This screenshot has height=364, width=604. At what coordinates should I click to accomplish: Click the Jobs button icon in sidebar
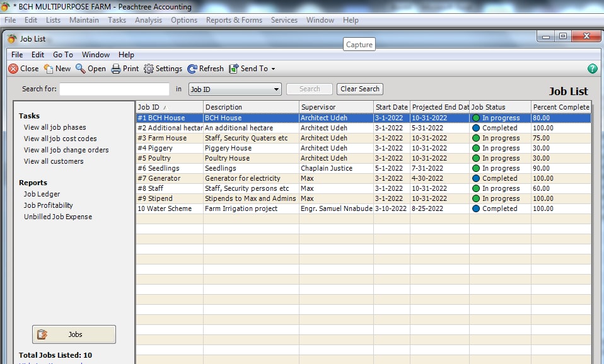tap(42, 334)
